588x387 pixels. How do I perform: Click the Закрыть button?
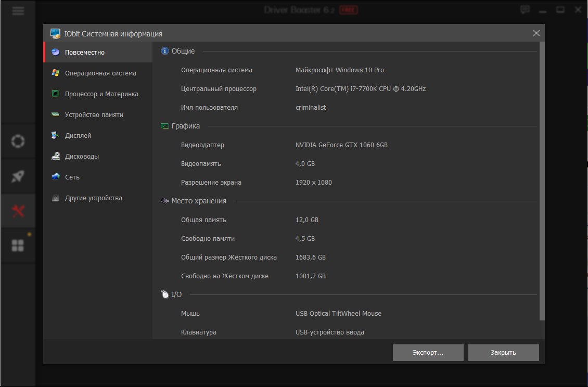pyautogui.click(x=503, y=353)
